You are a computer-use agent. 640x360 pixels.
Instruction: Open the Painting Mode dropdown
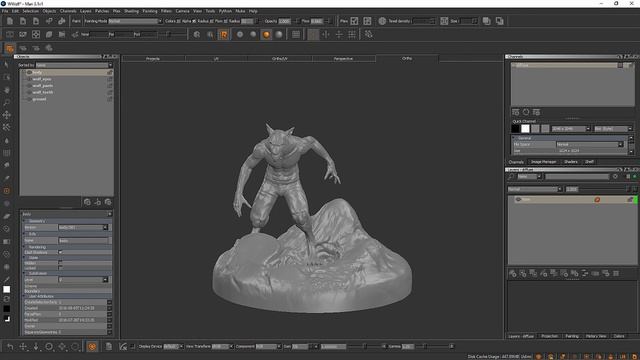point(135,21)
